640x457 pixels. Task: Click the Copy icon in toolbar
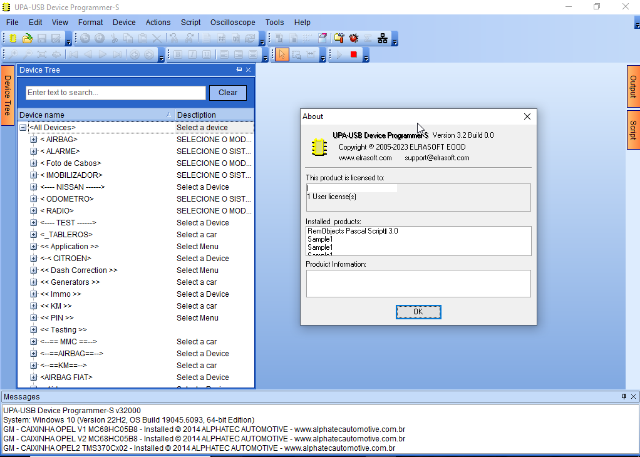point(128,38)
